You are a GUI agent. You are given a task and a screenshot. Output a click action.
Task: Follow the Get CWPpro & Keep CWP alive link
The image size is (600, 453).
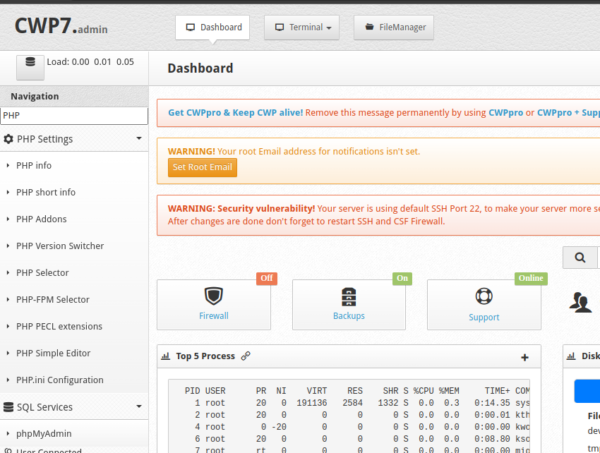pos(235,112)
